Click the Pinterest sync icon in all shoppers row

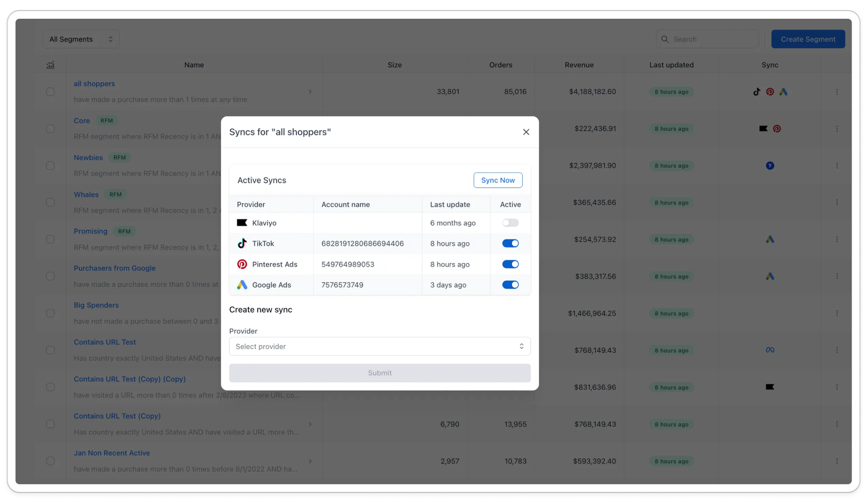[770, 92]
